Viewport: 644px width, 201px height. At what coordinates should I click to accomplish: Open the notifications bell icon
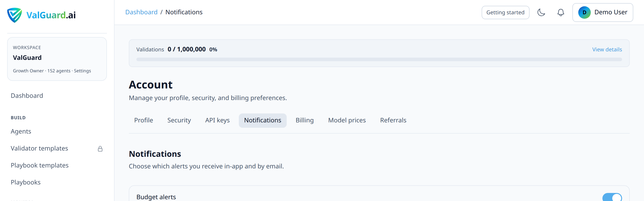pos(561,12)
